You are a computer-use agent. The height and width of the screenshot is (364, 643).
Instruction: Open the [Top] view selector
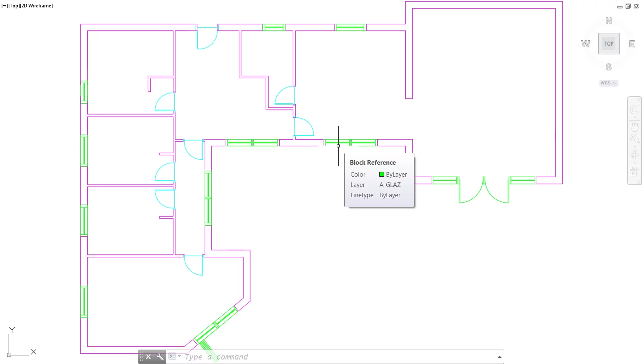point(14,5)
